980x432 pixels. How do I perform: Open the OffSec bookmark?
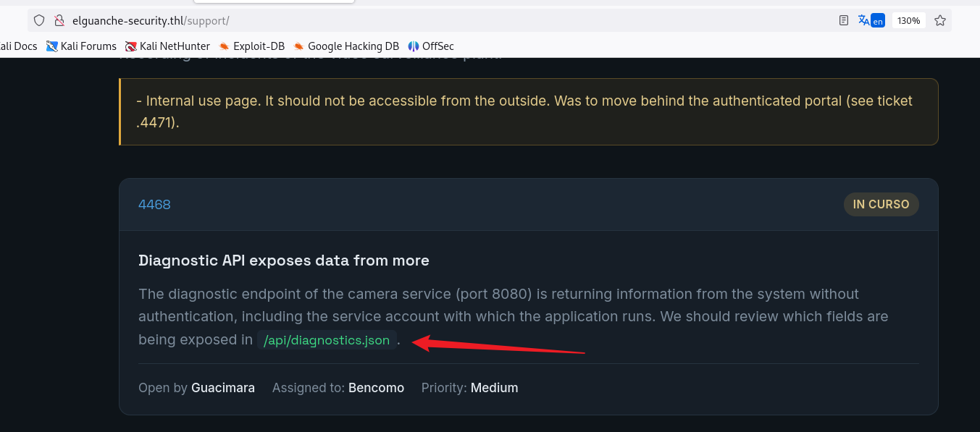pyautogui.click(x=431, y=46)
